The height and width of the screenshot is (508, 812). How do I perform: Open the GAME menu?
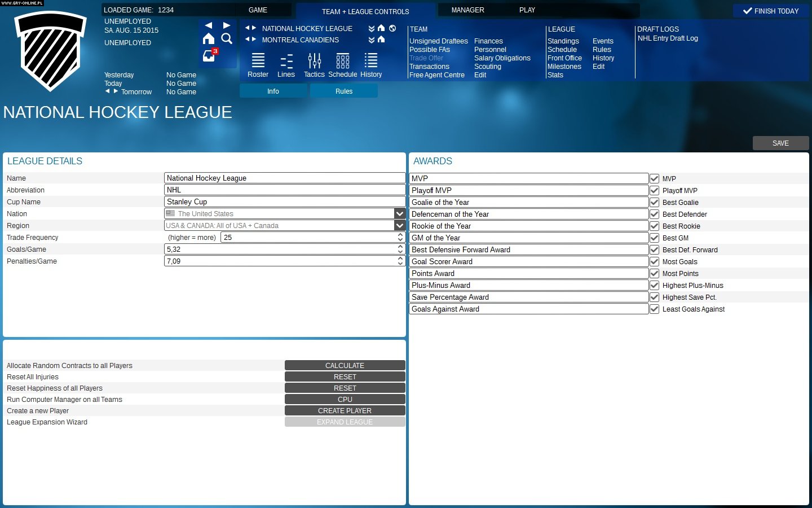click(258, 10)
